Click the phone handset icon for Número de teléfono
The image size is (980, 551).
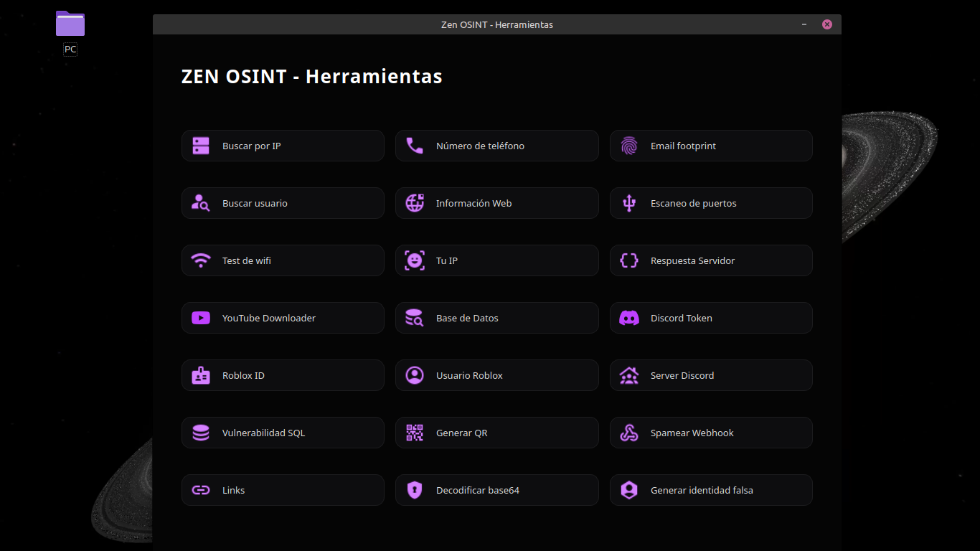click(x=415, y=146)
